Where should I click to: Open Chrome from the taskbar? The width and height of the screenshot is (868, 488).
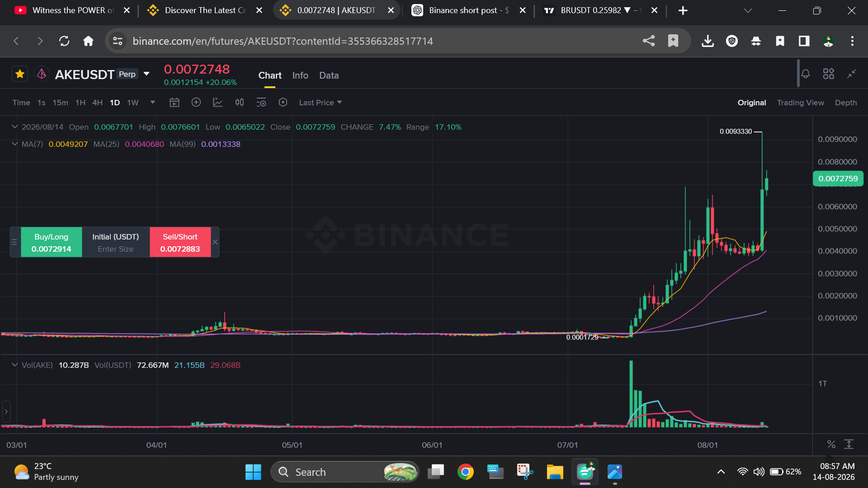point(465,472)
